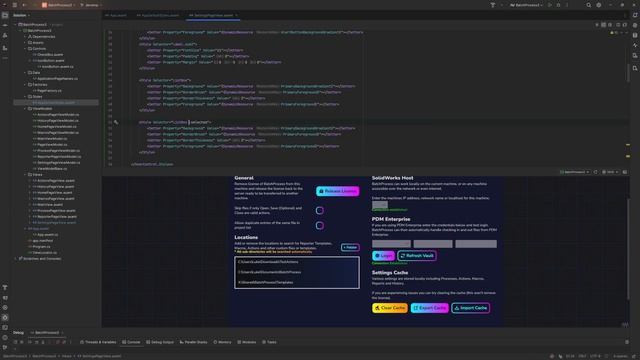This screenshot has width=640, height=360.
Task: Open the Search Everywhere magnifier icon
Action: [x=589, y=5]
